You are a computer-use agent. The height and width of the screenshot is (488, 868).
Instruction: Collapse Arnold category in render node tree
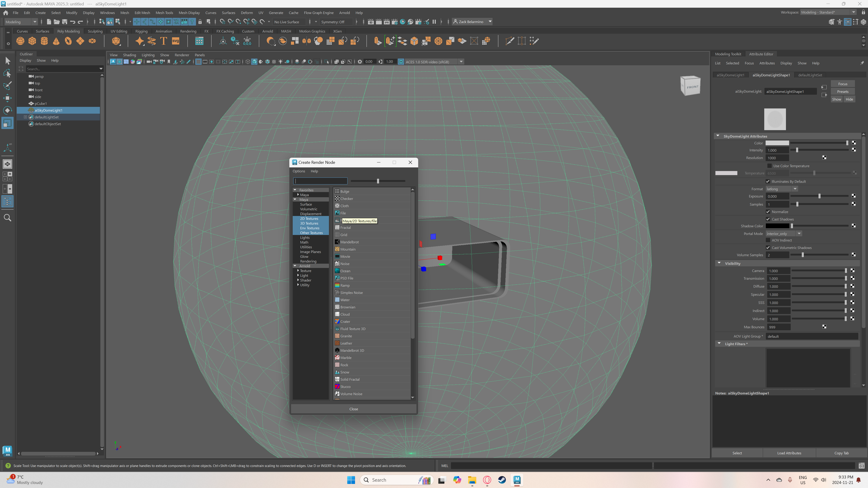295,266
